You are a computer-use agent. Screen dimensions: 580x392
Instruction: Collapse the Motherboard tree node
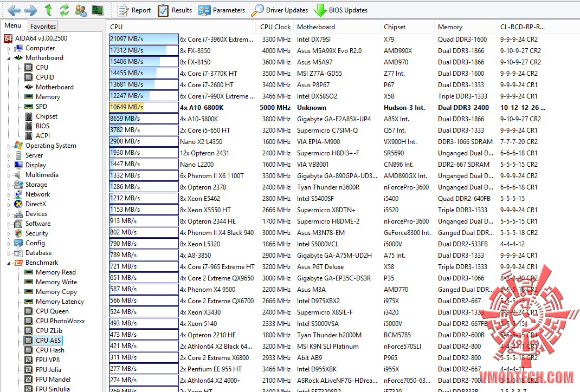9,58
